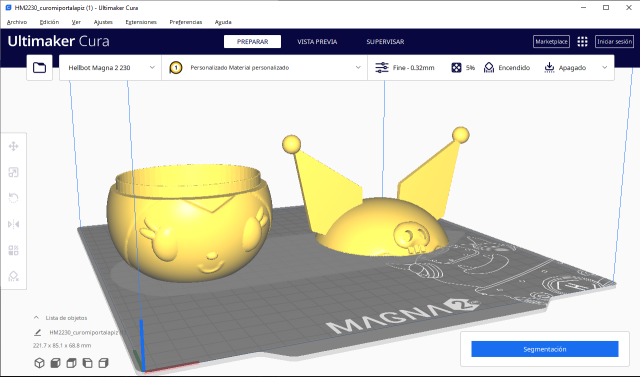Select the Mirror tool in sidebar
The image size is (640, 377).
point(13,224)
